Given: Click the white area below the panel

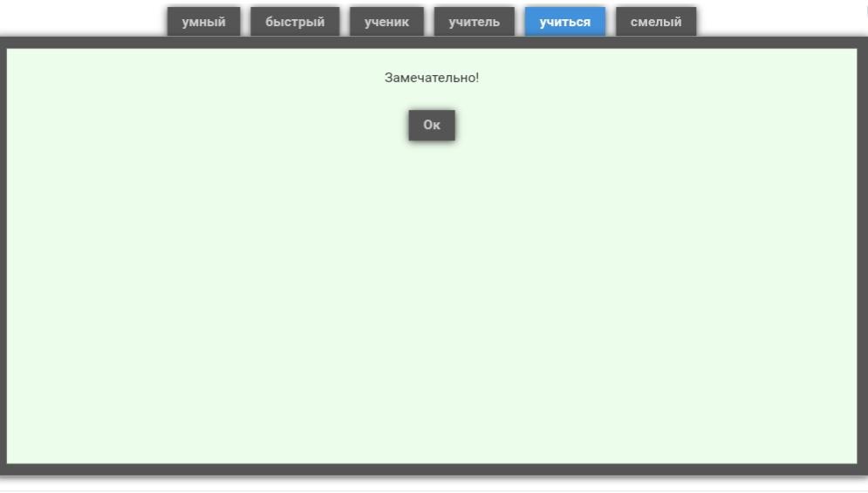Looking at the screenshot, I should [x=432, y=484].
